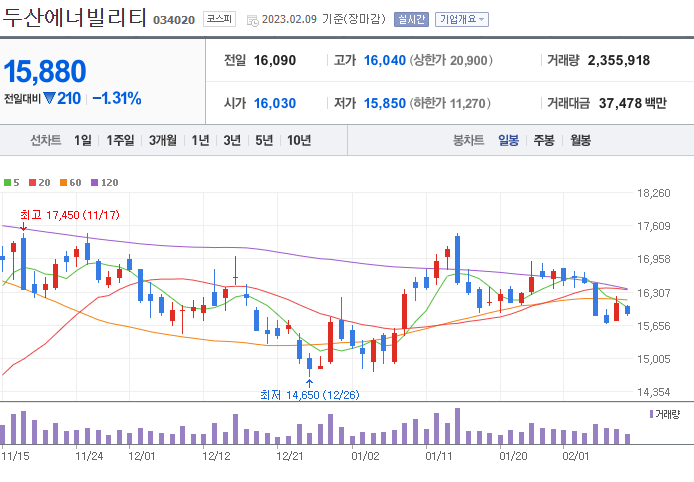Switch to 월봉 monthly candle chart
Image resolution: width=694 pixels, height=482 pixels.
click(580, 140)
